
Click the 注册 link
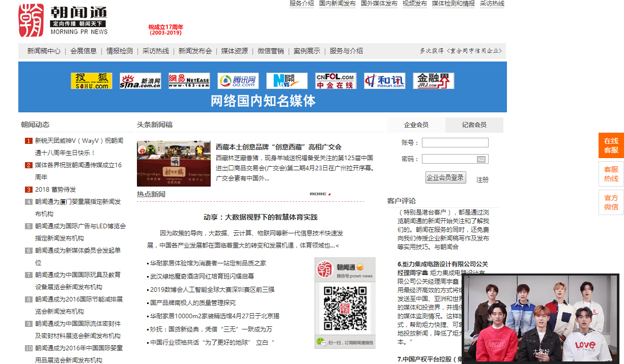tap(482, 180)
